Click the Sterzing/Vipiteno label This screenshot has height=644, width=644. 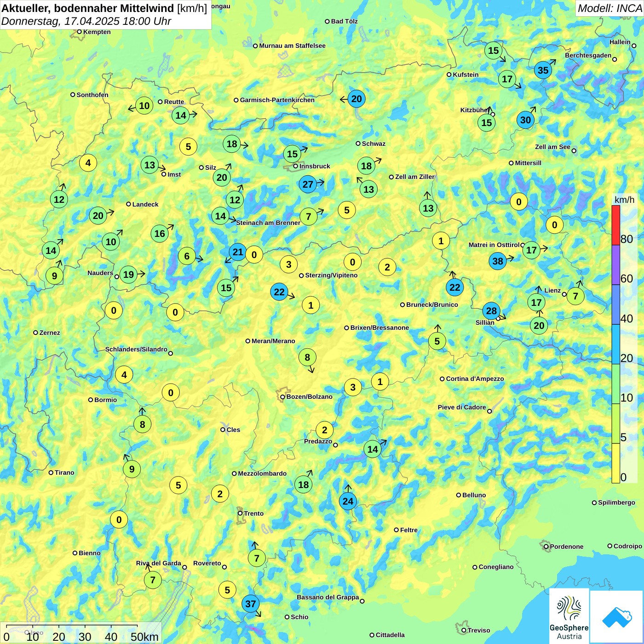(331, 275)
